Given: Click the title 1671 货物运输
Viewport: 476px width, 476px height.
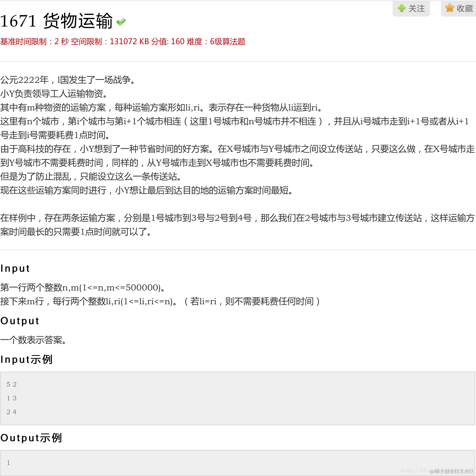Looking at the screenshot, I should point(56,21).
